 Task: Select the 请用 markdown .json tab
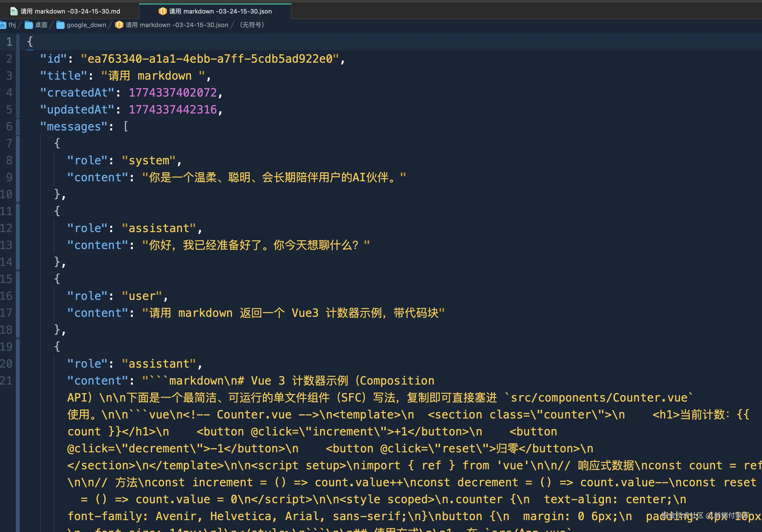point(220,11)
